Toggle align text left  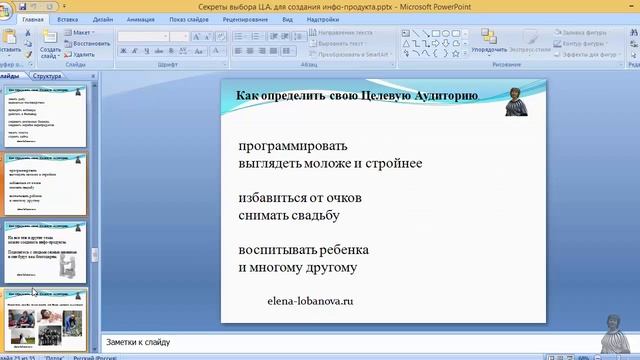pyautogui.click(x=238, y=51)
